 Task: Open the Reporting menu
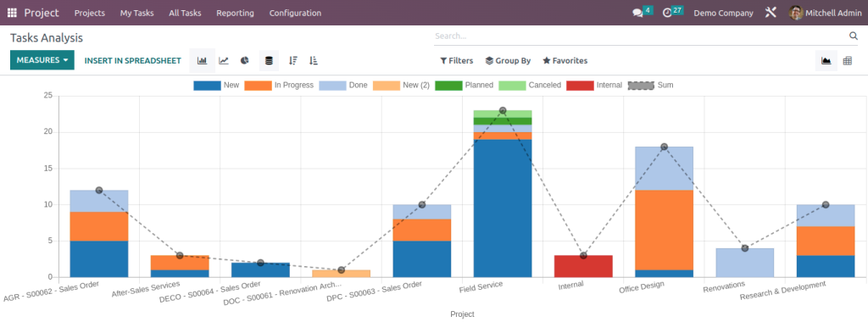[236, 13]
